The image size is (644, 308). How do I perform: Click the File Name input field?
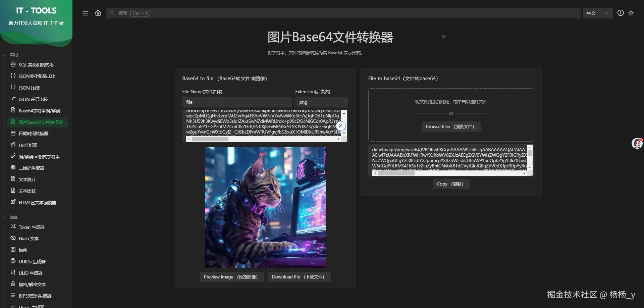tap(237, 102)
